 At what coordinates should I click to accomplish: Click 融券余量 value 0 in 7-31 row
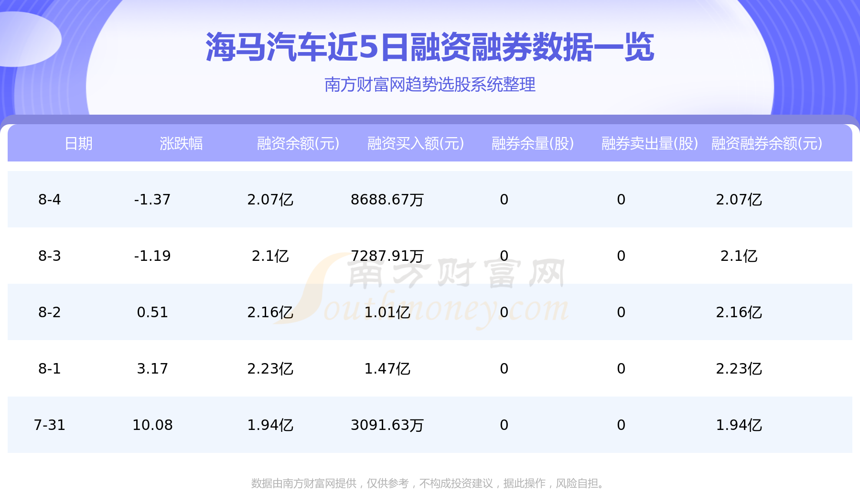coord(504,425)
